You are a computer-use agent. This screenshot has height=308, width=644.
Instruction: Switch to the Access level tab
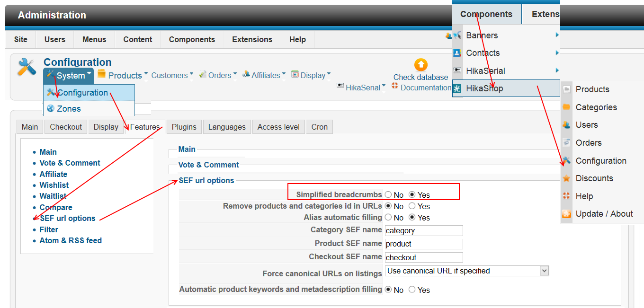[x=278, y=127]
